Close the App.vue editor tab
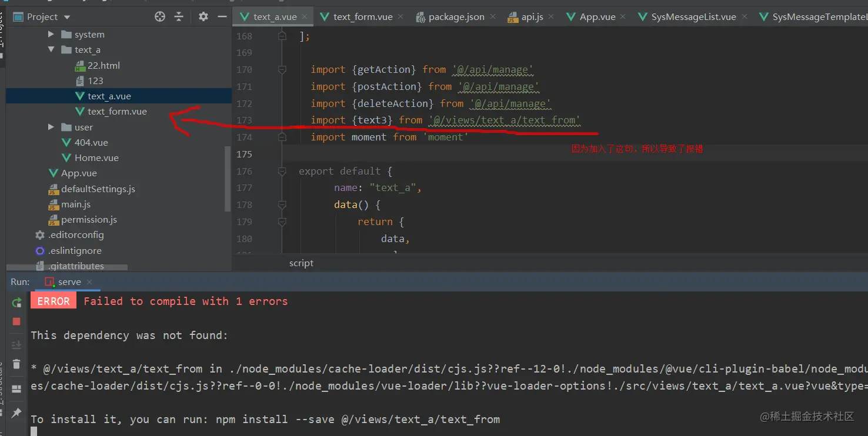 click(623, 17)
